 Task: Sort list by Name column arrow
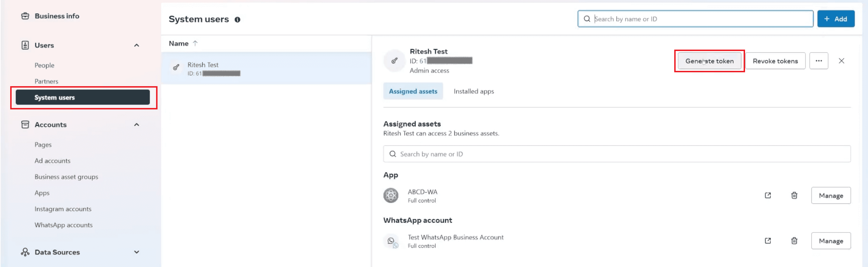(x=195, y=43)
